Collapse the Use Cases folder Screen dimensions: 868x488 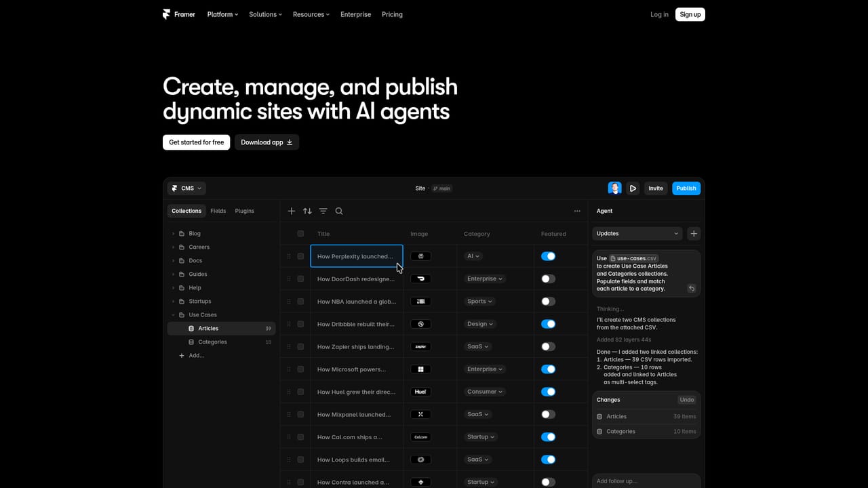(x=173, y=314)
